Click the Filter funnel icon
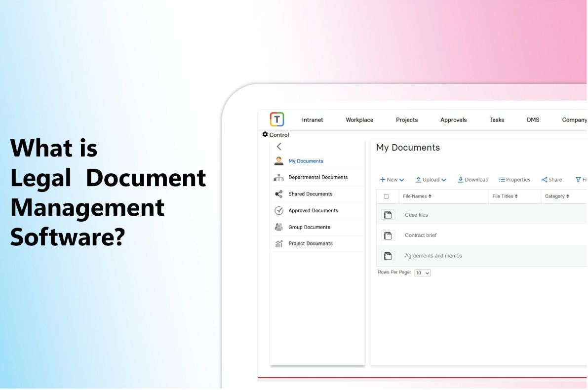 pos(578,180)
